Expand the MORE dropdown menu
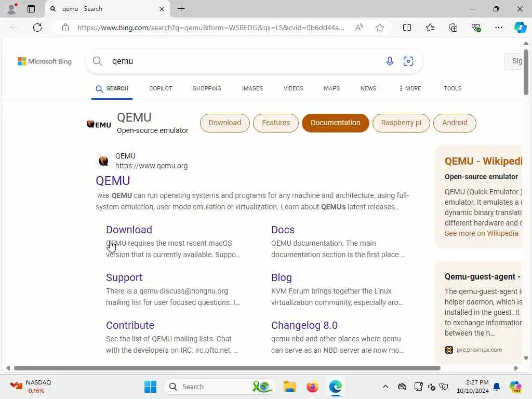Viewport: 532px width, 399px height. 410,88
